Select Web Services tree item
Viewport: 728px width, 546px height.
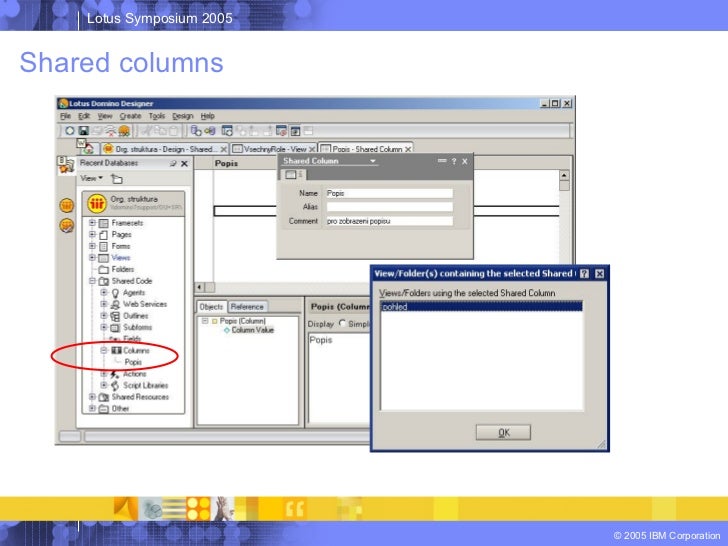[x=145, y=304]
